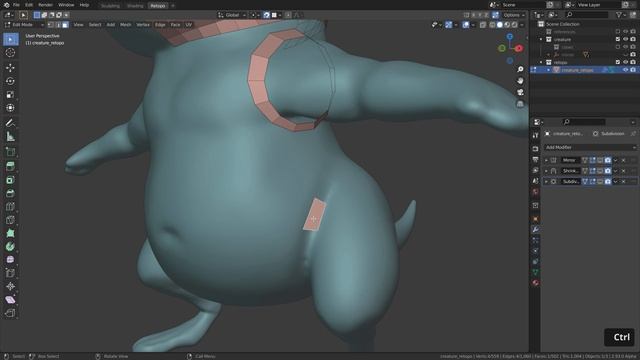
Task: Click the viewport zoom magnifier icon
Action: (520, 69)
